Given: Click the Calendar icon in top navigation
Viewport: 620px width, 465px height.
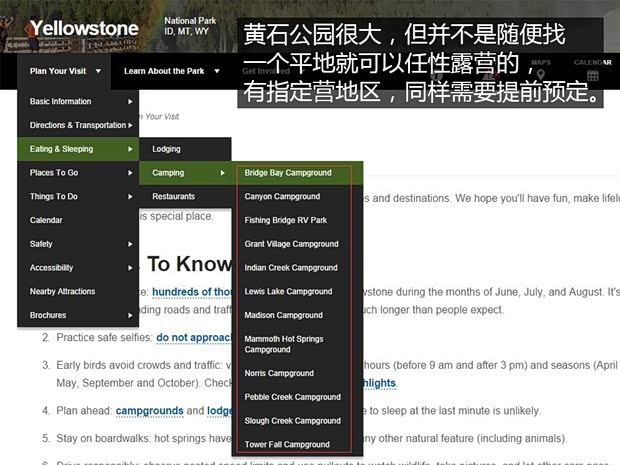Looking at the screenshot, I should 592,75.
